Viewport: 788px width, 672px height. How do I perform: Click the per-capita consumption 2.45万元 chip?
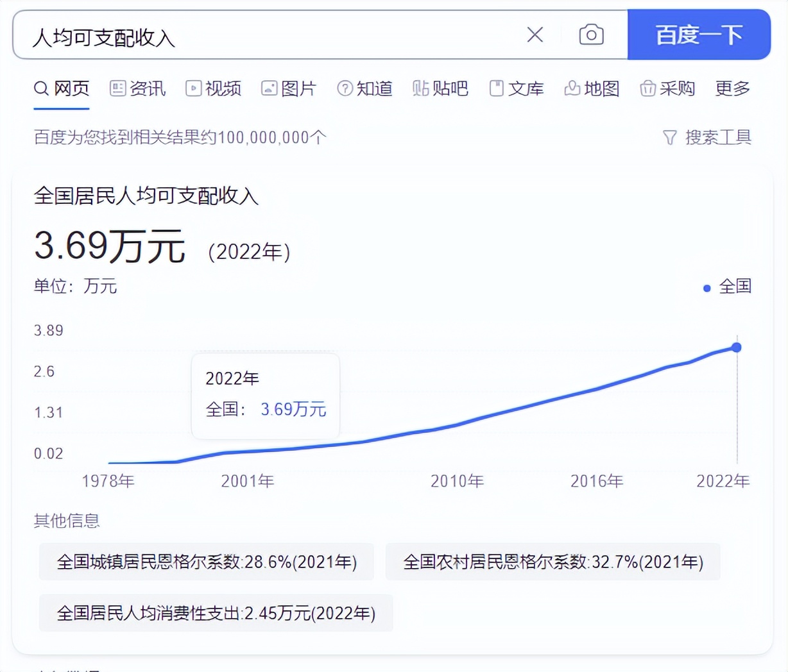216,613
